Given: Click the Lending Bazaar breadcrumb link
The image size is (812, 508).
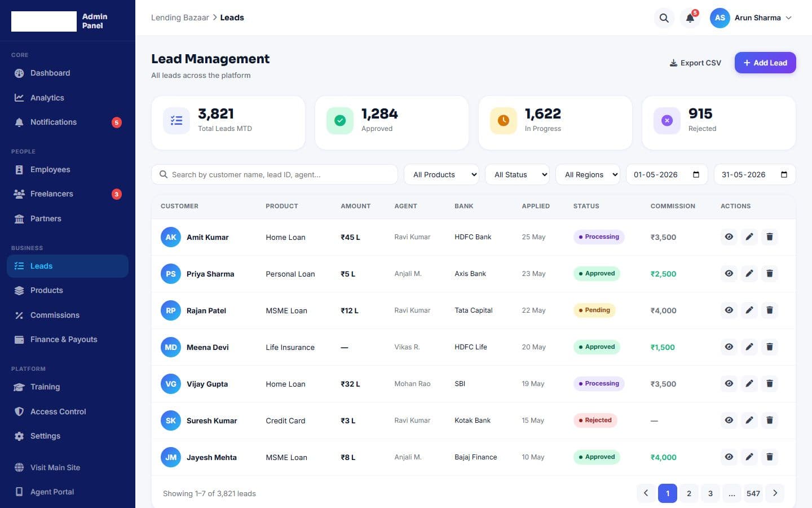Looking at the screenshot, I should click(x=180, y=18).
